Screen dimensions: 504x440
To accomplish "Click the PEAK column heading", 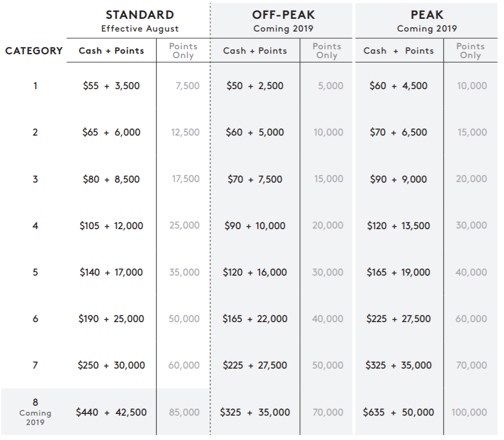I will [427, 15].
